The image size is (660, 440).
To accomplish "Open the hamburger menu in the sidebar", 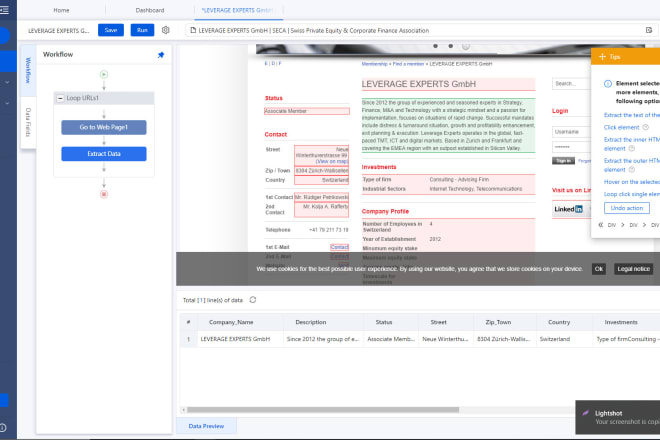I will click(x=4, y=9).
